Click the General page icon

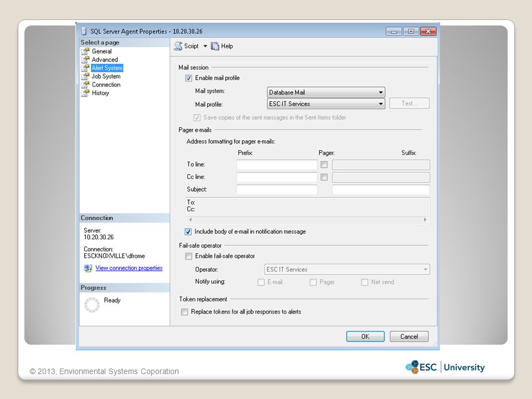point(85,51)
